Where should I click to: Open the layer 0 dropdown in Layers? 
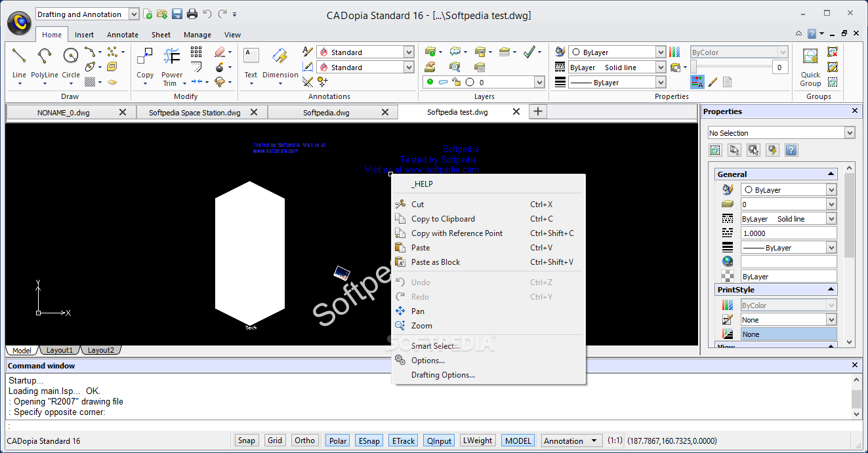click(539, 82)
